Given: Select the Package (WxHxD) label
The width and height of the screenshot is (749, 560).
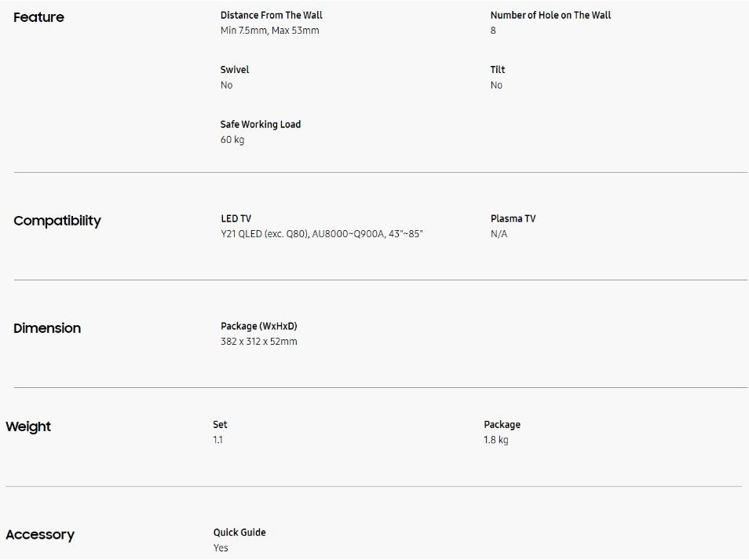Looking at the screenshot, I should [x=259, y=326].
